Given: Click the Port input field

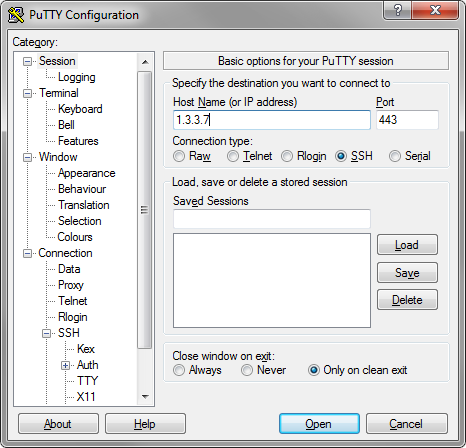Looking at the screenshot, I should tap(407, 120).
